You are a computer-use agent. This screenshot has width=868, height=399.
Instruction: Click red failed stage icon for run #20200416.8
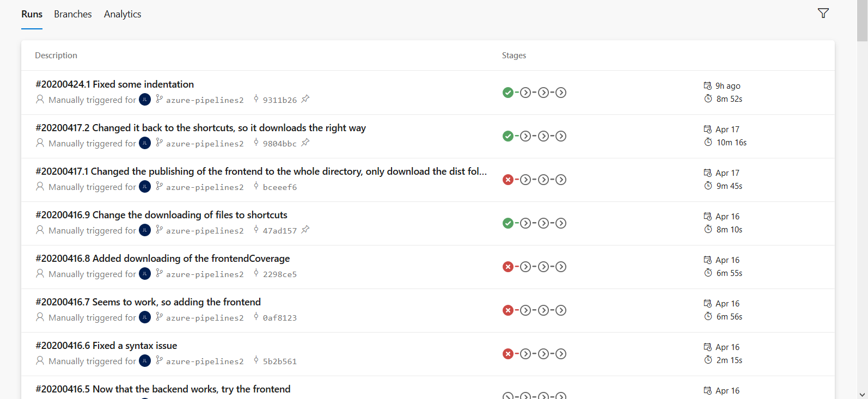tap(508, 267)
